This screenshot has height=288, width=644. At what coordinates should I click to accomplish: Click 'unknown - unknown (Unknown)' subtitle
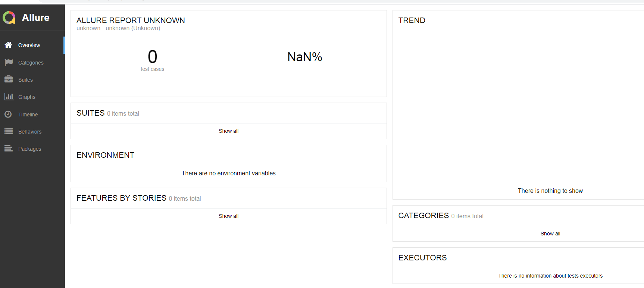click(x=118, y=28)
